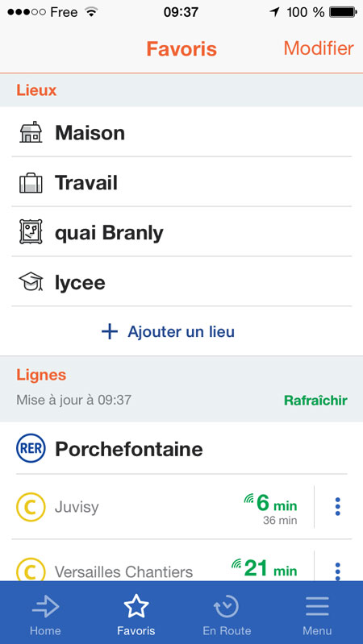The image size is (363, 644).
Task: Open the Porchefontaine station row
Action: (x=181, y=448)
